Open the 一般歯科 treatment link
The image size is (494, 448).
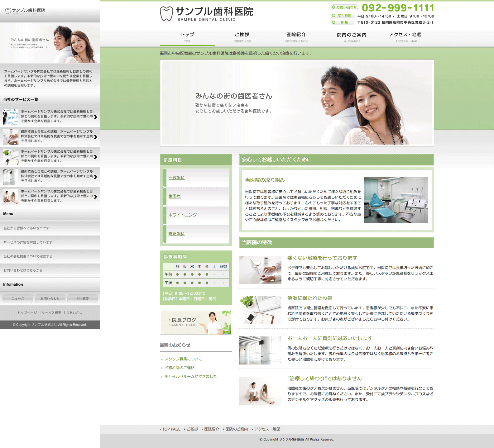pyautogui.click(x=176, y=178)
